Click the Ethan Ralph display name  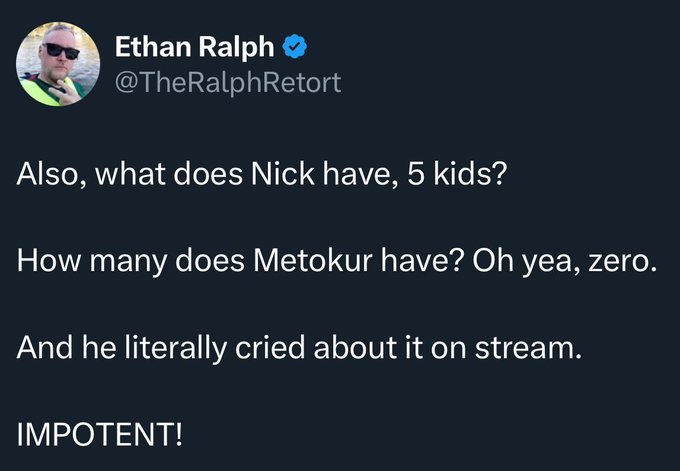pyautogui.click(x=196, y=46)
